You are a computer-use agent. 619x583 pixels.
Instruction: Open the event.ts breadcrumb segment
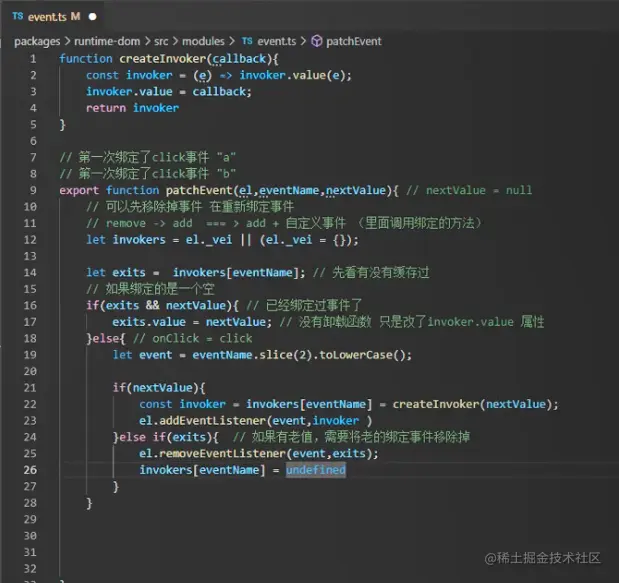(x=277, y=41)
